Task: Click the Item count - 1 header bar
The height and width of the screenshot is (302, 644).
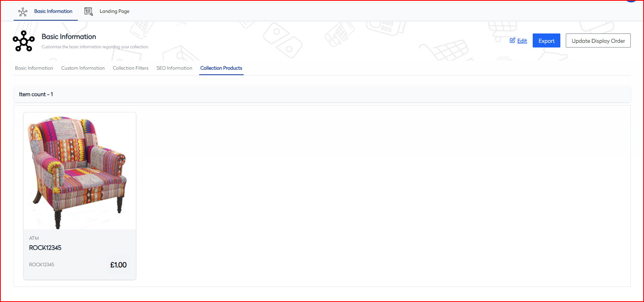Action: tap(322, 94)
